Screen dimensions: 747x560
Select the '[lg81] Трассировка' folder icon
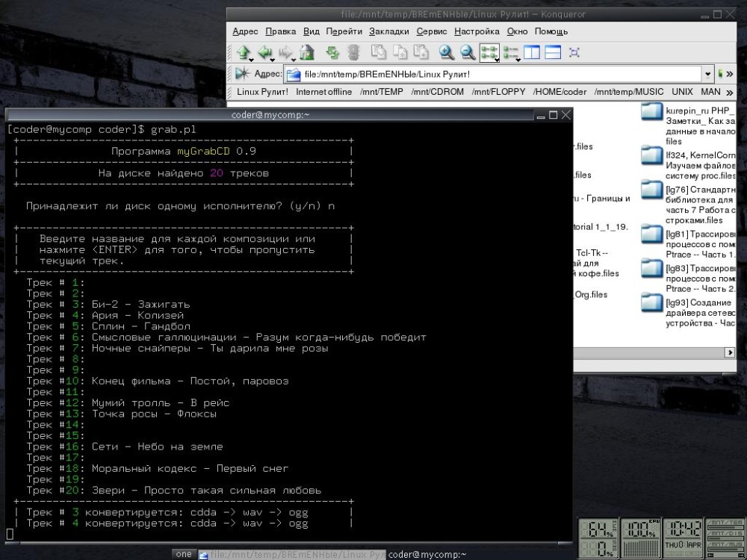pos(651,234)
